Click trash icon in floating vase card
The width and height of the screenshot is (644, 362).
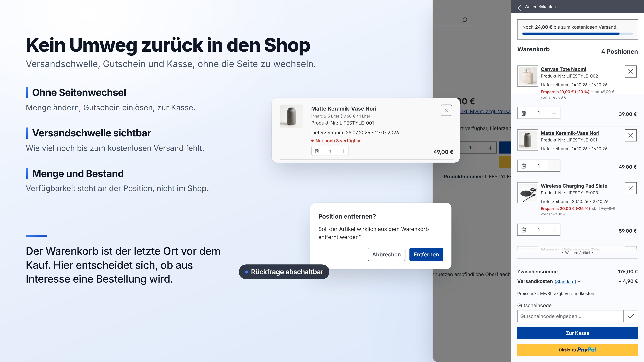click(x=317, y=151)
